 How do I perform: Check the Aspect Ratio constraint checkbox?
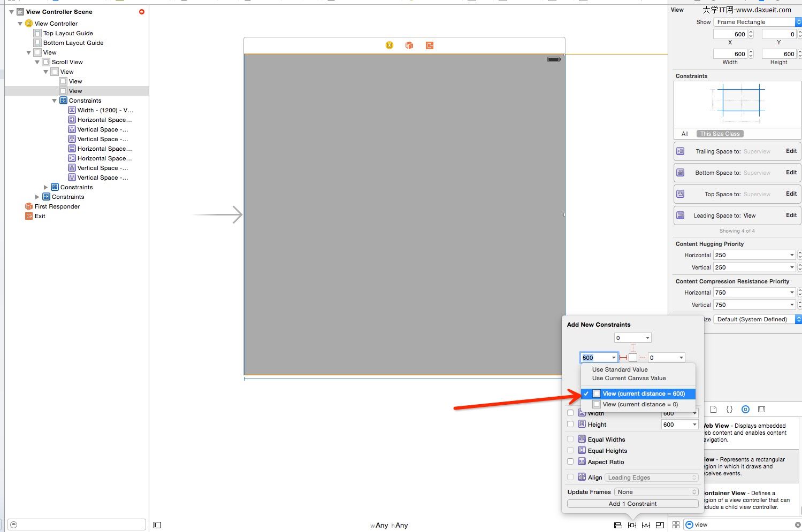(570, 462)
